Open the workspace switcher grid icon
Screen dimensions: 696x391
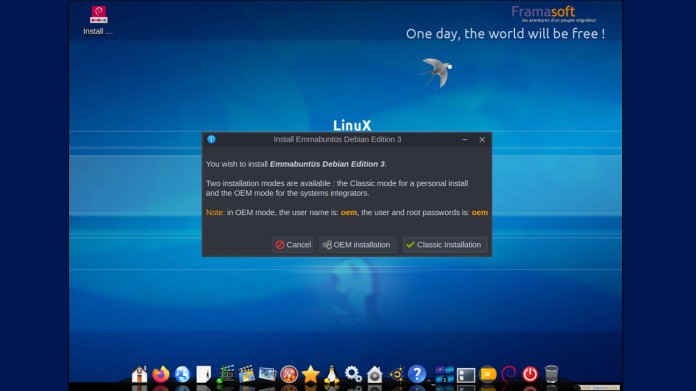coord(444,374)
